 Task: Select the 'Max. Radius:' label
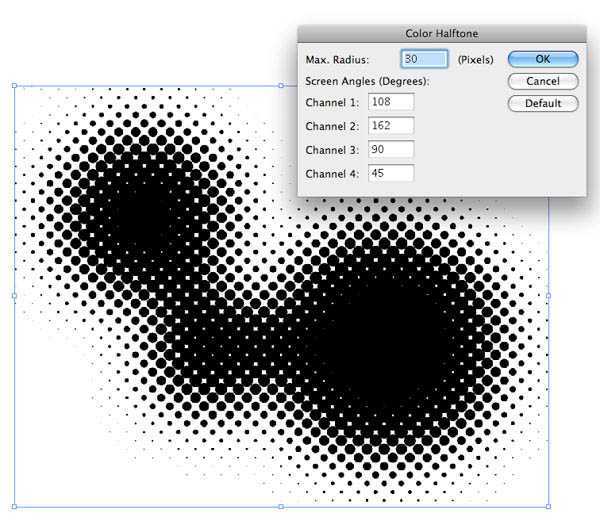point(337,60)
